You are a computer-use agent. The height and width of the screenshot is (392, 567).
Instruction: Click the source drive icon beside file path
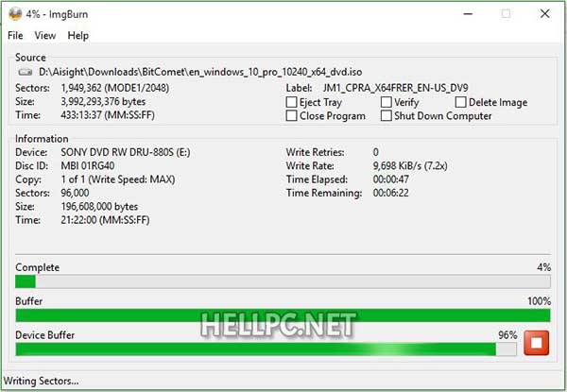[x=26, y=72]
